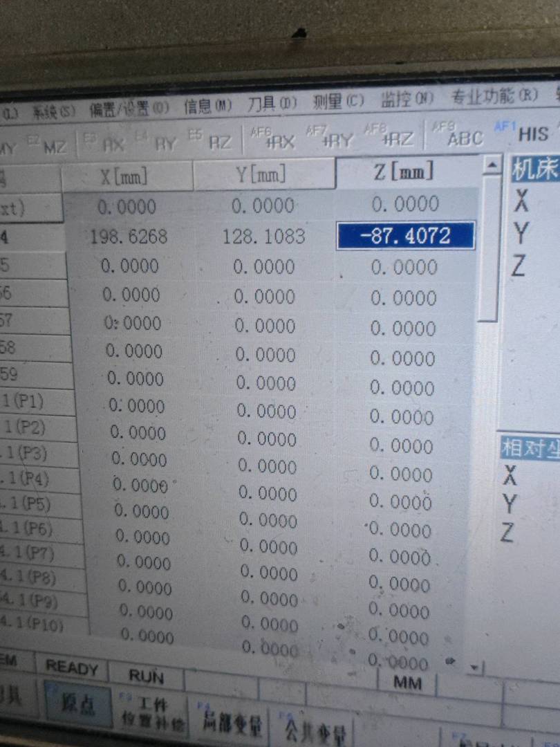560x747 pixels.
Task: Select the Y value 128.1083 cell
Action: (x=263, y=237)
